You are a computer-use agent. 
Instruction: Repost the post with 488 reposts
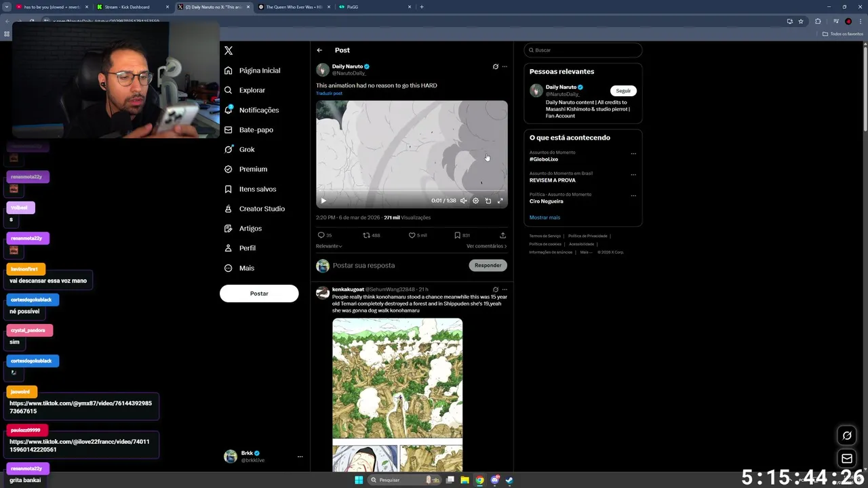point(371,235)
